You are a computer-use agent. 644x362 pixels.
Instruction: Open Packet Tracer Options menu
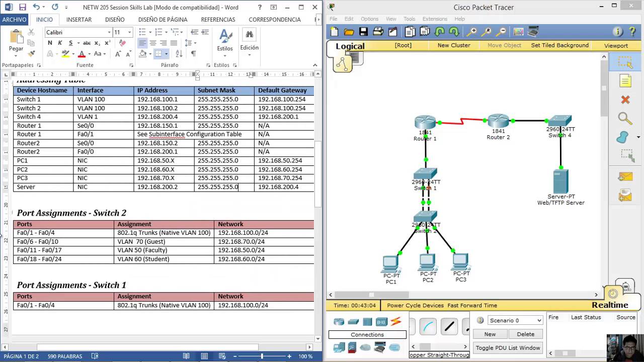pos(369,19)
